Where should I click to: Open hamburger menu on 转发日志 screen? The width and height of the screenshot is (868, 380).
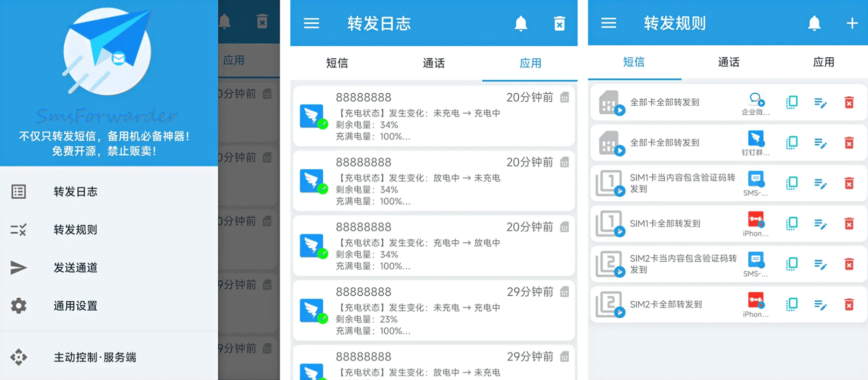[x=311, y=23]
